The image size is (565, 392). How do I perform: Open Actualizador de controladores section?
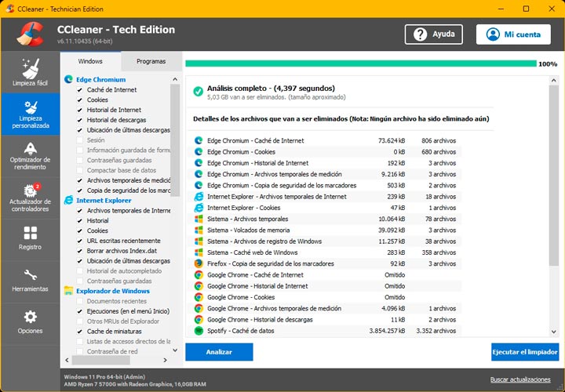point(30,198)
